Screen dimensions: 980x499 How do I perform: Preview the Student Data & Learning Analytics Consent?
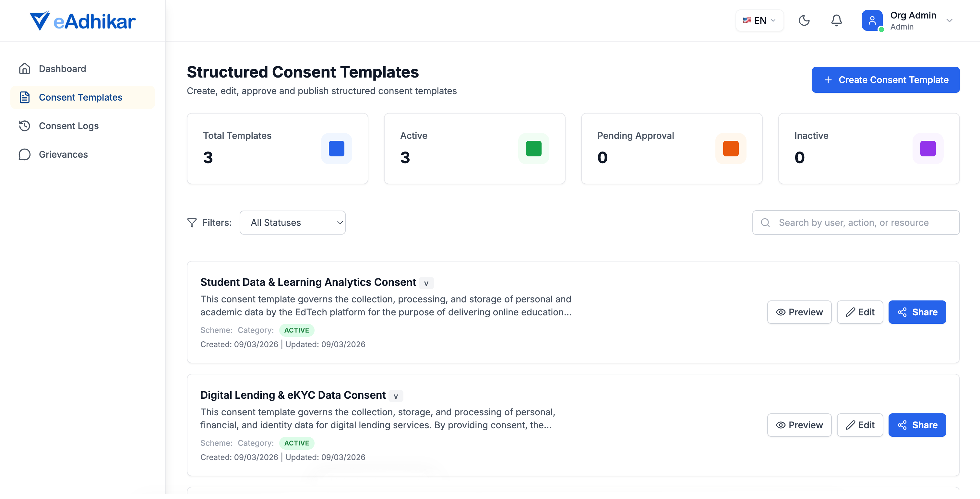point(799,312)
